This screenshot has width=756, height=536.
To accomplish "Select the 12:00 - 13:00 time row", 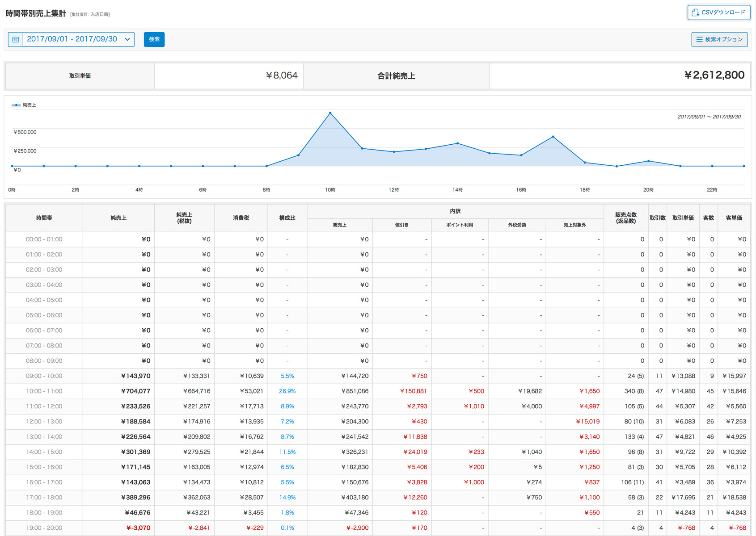I will (378, 422).
